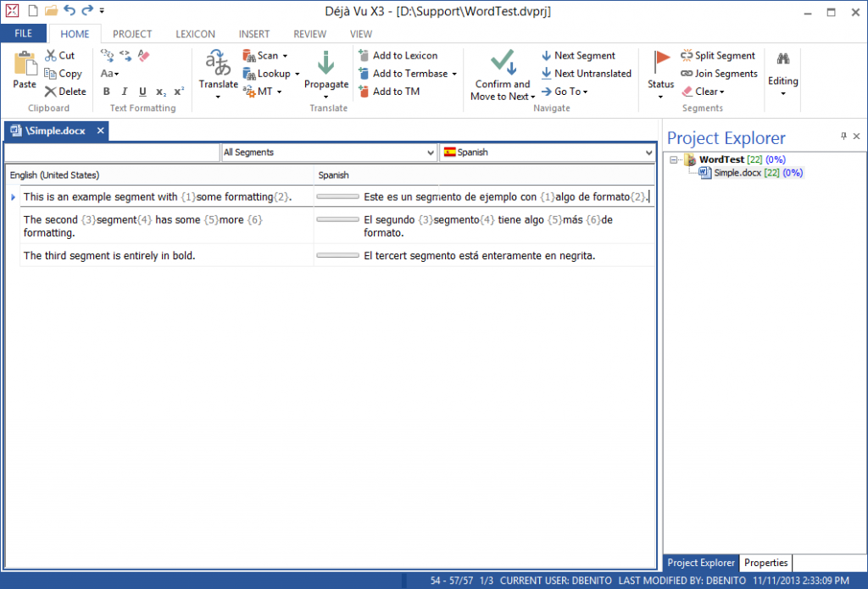Screen dimensions: 868x589
Task: Click the Paste icon in Clipboard
Action: click(25, 63)
